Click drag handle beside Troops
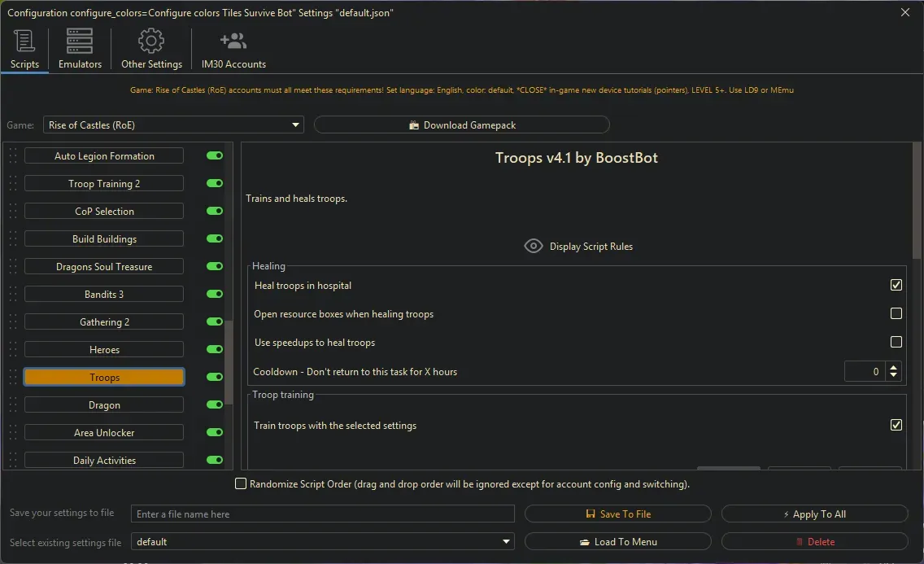 point(13,377)
